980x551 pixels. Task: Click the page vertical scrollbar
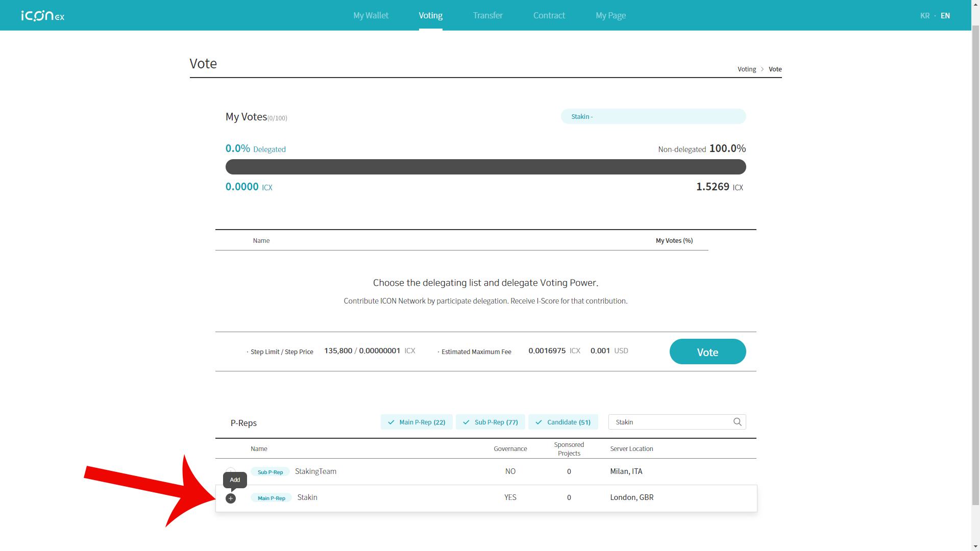(975, 265)
